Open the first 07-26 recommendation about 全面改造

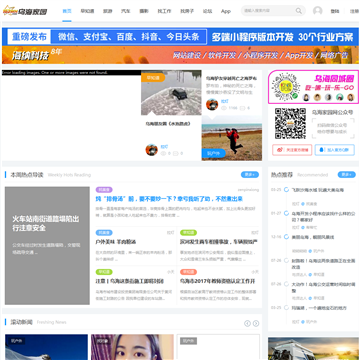[x=323, y=264]
